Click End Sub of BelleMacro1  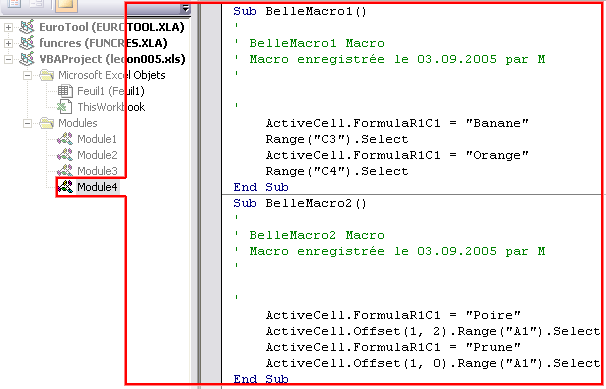[261, 187]
